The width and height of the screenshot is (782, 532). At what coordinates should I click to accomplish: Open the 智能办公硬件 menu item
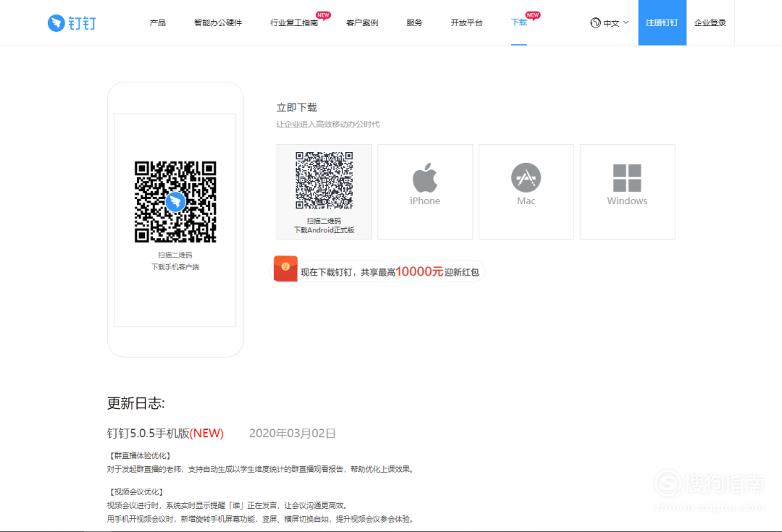tap(218, 23)
